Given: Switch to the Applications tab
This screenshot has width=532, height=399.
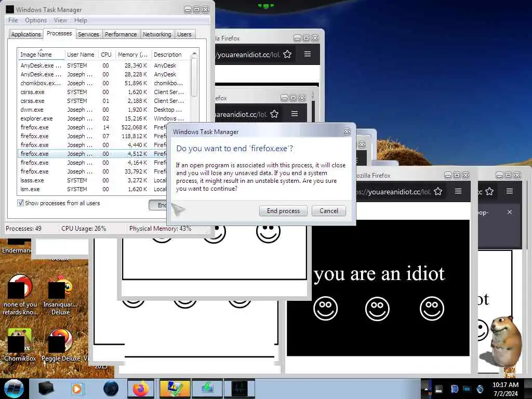Looking at the screenshot, I should pyautogui.click(x=26, y=34).
